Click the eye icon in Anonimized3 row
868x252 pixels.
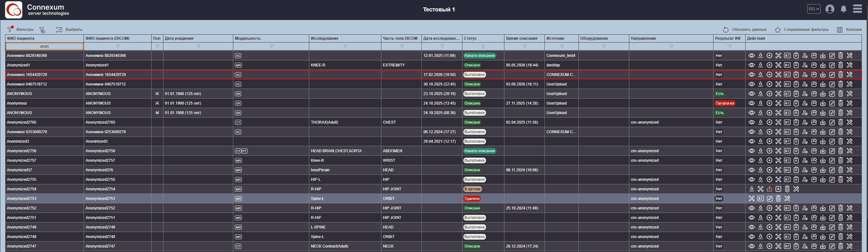pyautogui.click(x=751, y=141)
